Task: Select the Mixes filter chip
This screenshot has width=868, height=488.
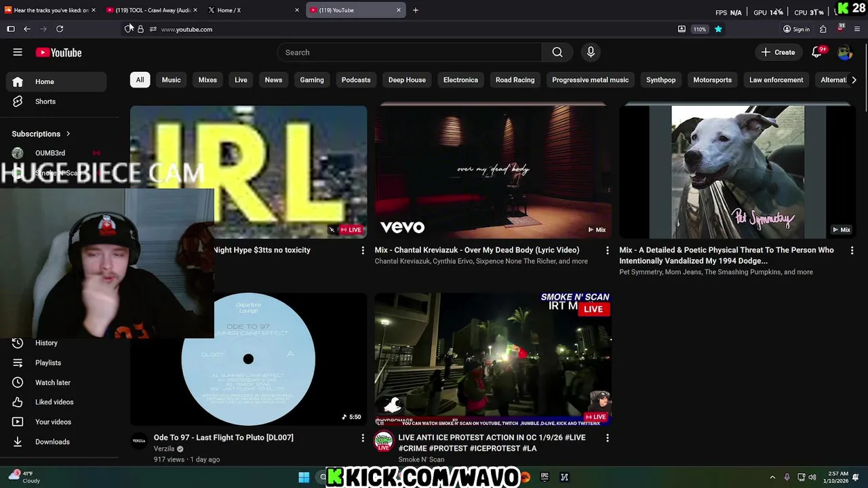Action: [x=208, y=80]
